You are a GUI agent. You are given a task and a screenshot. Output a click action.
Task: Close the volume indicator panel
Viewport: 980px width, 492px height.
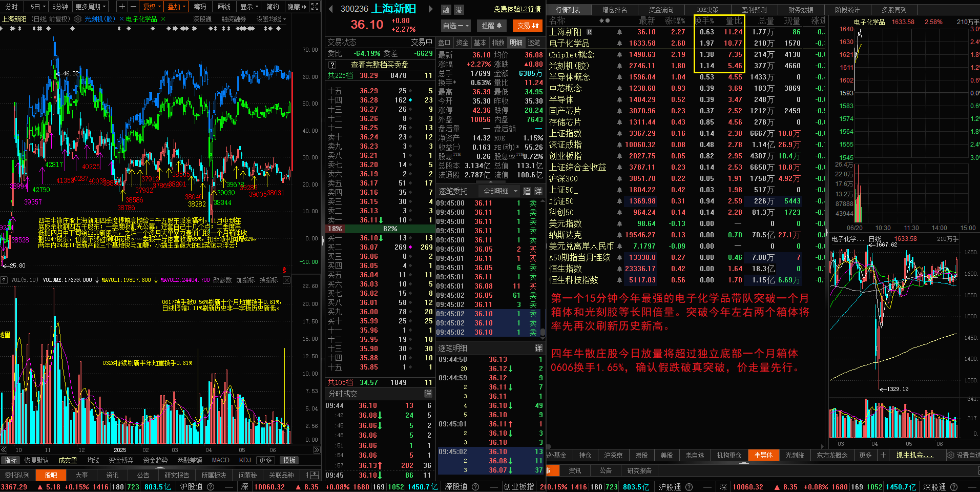[287, 280]
